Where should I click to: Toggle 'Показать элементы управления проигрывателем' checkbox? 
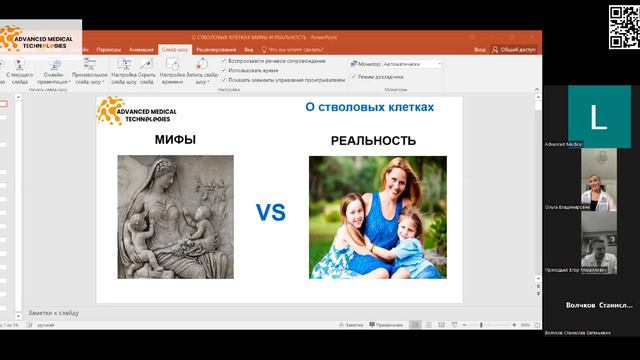point(224,80)
